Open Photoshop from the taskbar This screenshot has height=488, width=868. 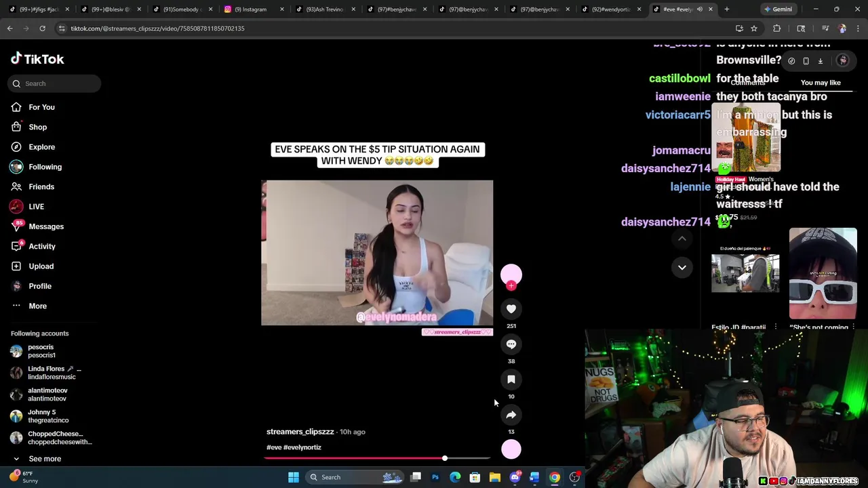tap(435, 477)
